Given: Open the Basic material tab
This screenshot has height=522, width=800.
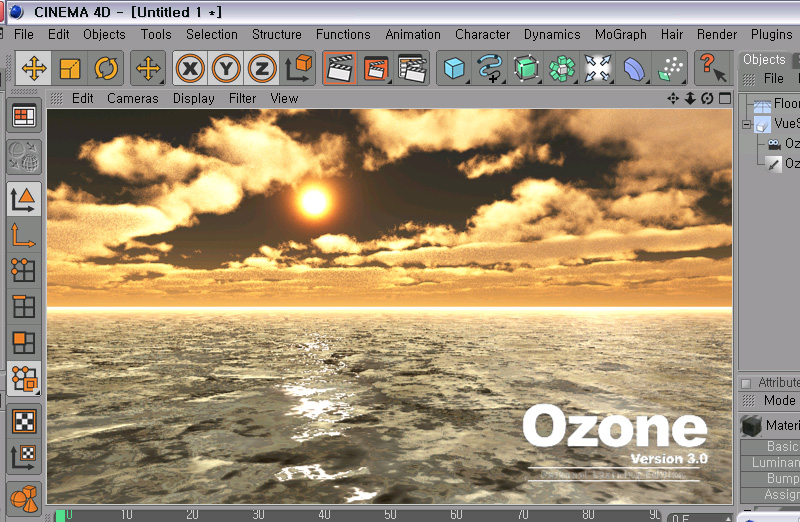Looking at the screenshot, I should [x=770, y=446].
